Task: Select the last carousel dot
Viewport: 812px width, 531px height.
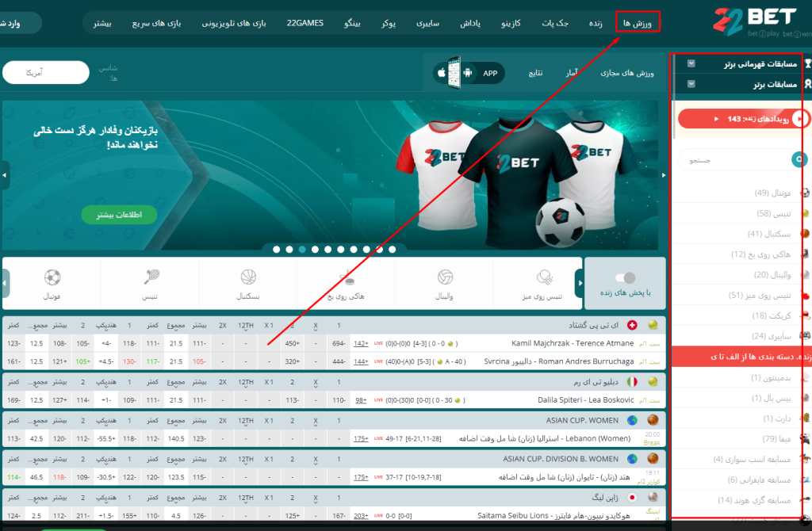Action: click(392, 250)
